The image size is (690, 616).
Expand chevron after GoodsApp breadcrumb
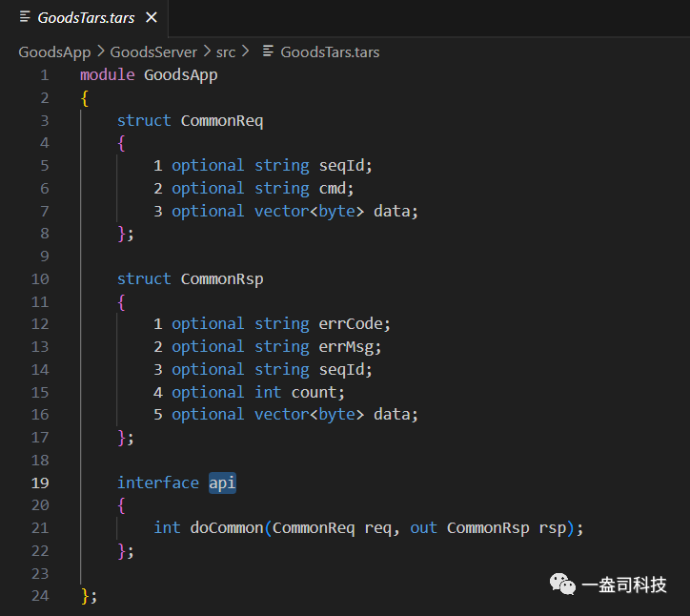coord(101,51)
